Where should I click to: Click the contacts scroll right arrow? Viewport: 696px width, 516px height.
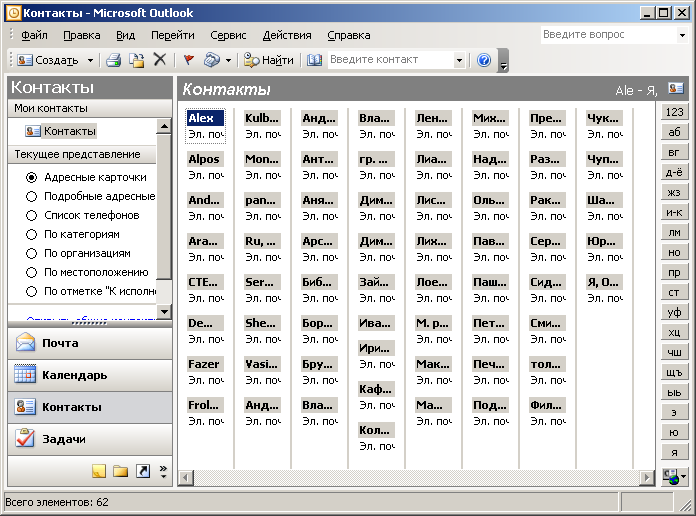click(x=647, y=478)
